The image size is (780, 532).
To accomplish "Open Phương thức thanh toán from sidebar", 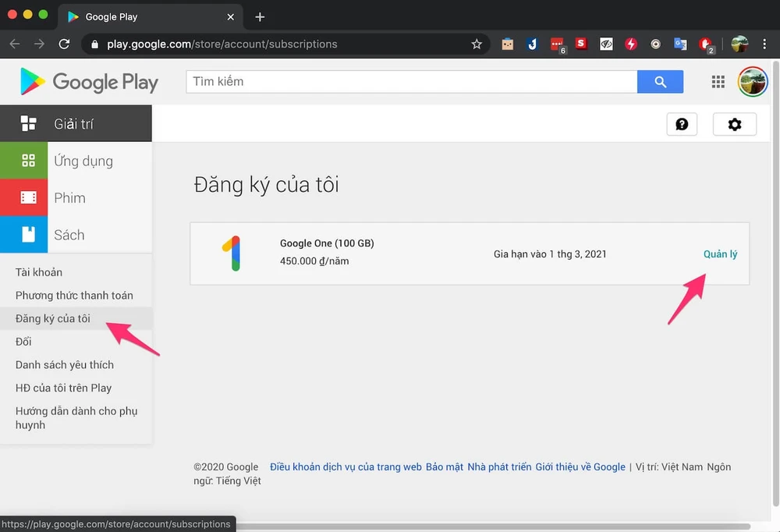I will pos(74,295).
